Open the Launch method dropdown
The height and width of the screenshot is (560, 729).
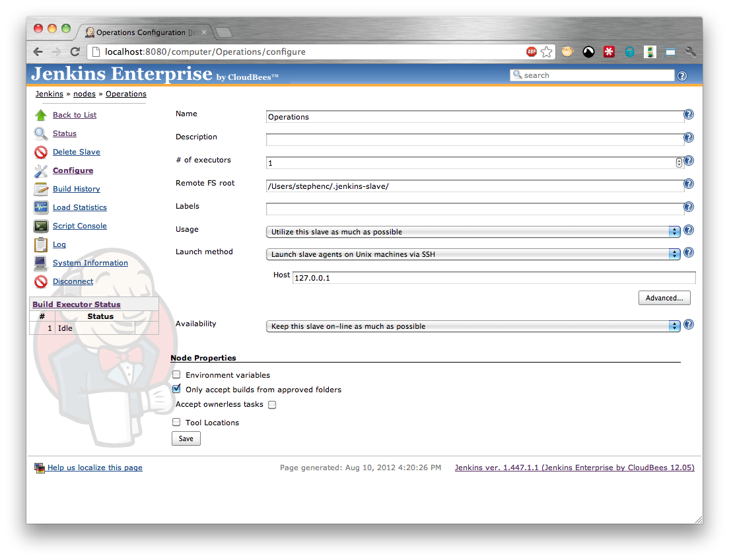(x=473, y=254)
